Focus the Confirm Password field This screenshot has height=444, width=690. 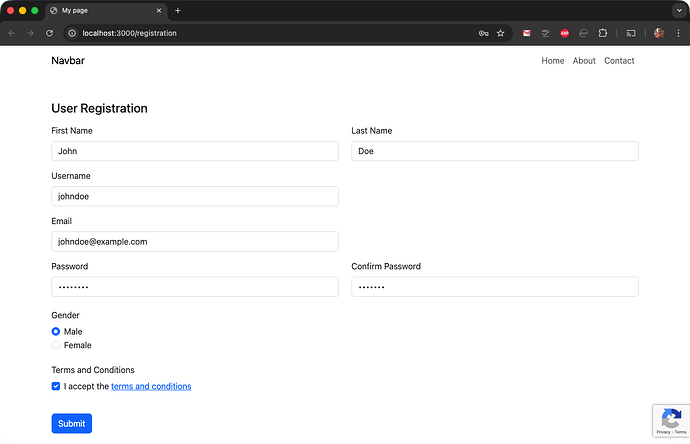click(495, 286)
